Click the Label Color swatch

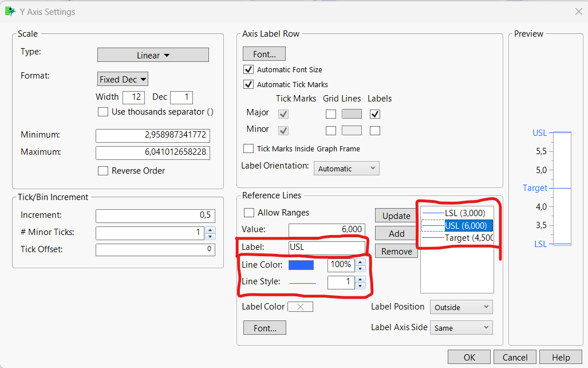point(300,306)
